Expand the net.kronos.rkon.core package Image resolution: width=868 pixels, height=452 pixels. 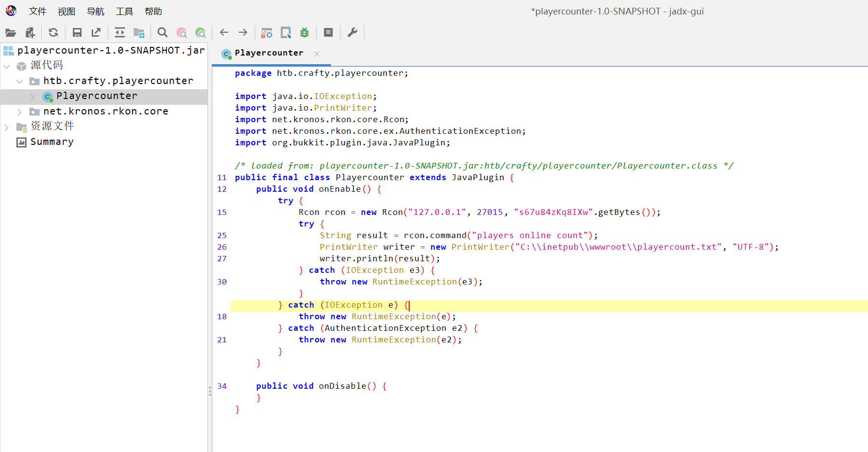[x=20, y=112]
